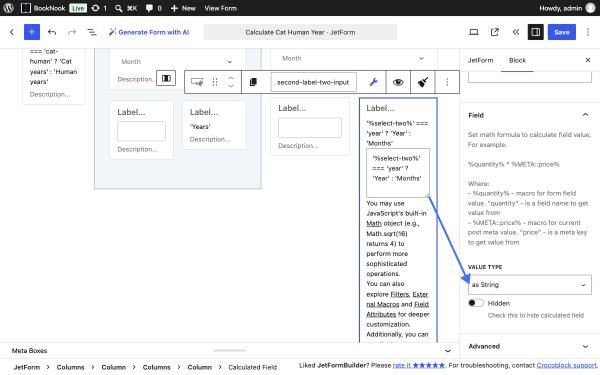The height and width of the screenshot is (375, 600).
Task: Edit the second-label-two-input field name
Action: click(x=313, y=82)
